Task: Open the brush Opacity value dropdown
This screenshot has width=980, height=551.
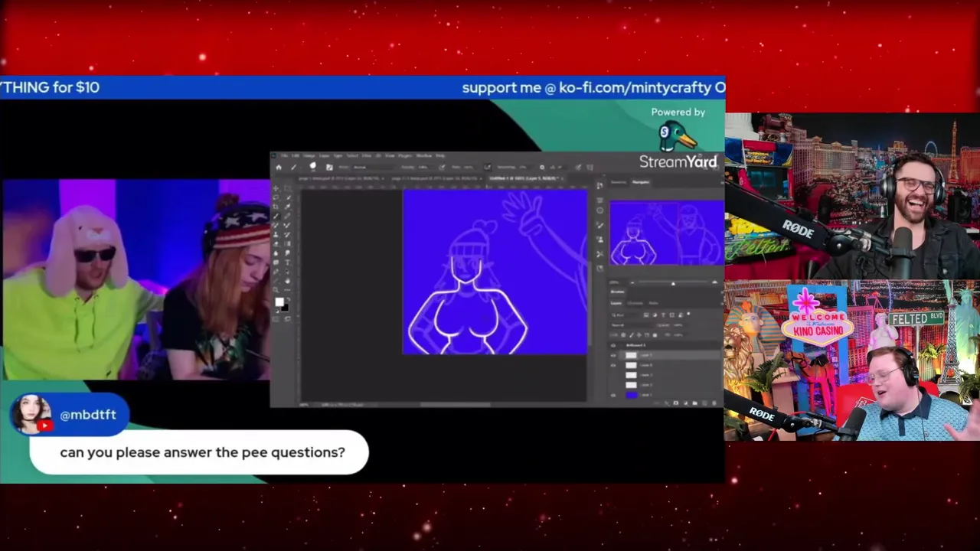Action: point(425,168)
